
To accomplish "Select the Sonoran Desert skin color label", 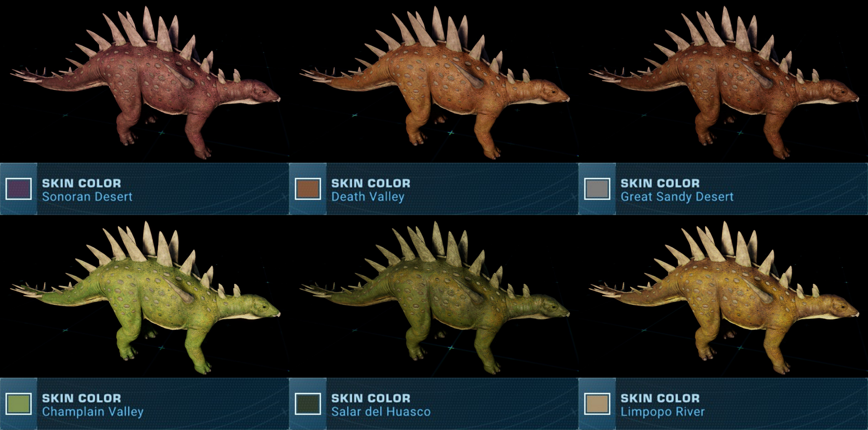I will (x=87, y=197).
